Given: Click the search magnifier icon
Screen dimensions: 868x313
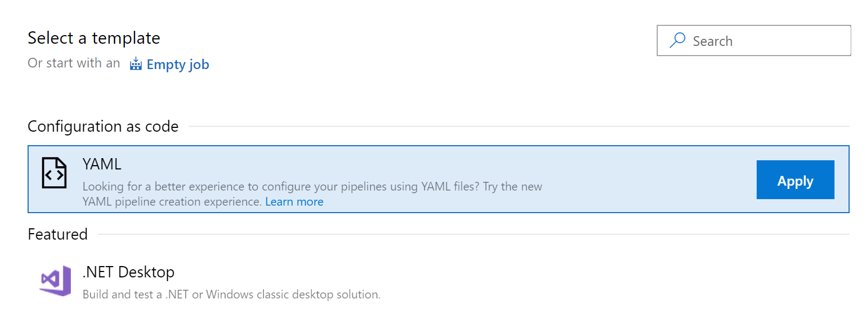Looking at the screenshot, I should (677, 40).
